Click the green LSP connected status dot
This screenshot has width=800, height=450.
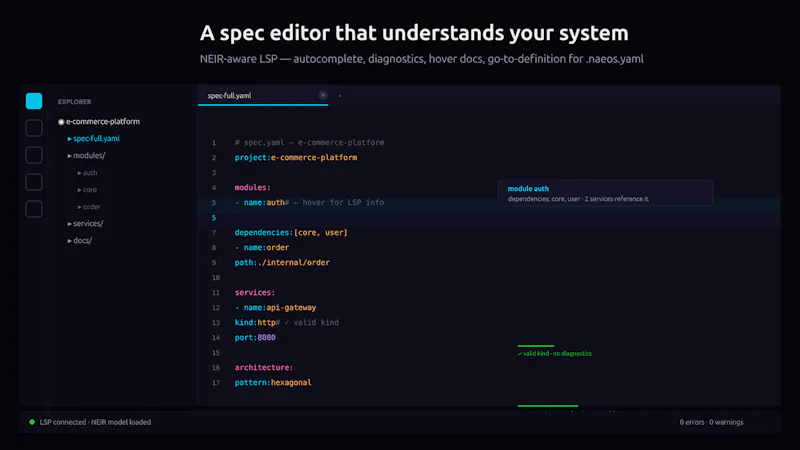click(32, 422)
